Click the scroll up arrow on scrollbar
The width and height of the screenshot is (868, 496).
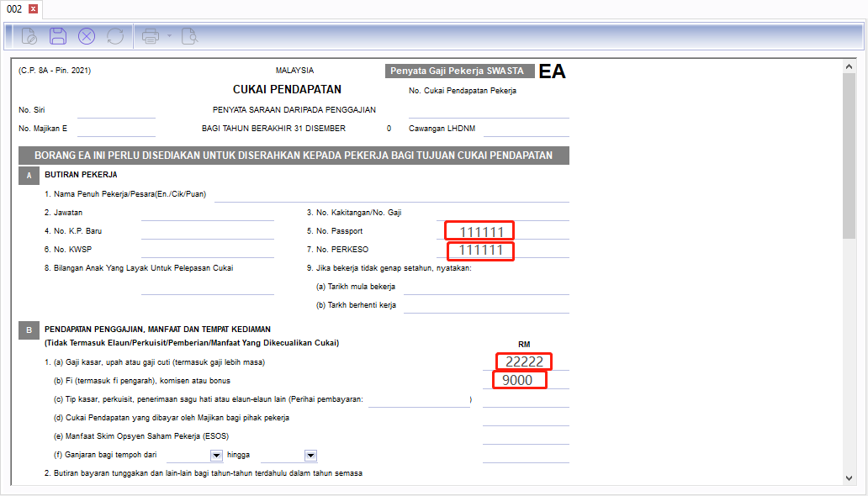pos(848,65)
